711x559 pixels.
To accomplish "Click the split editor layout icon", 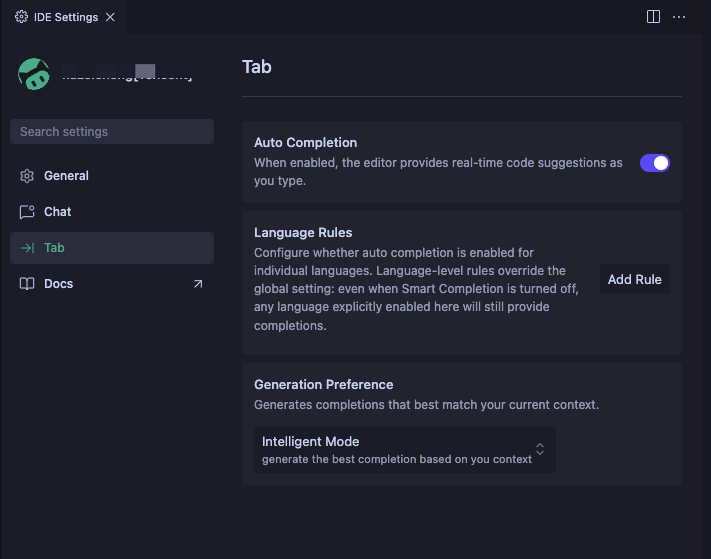I will coord(653,17).
